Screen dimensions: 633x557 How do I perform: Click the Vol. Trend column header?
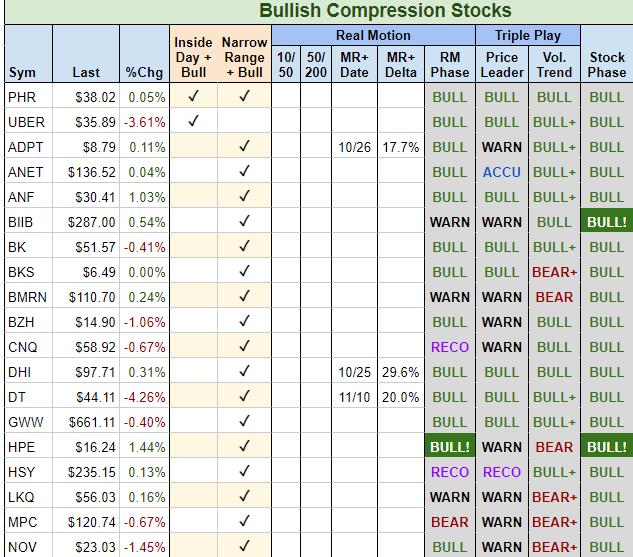(554, 64)
